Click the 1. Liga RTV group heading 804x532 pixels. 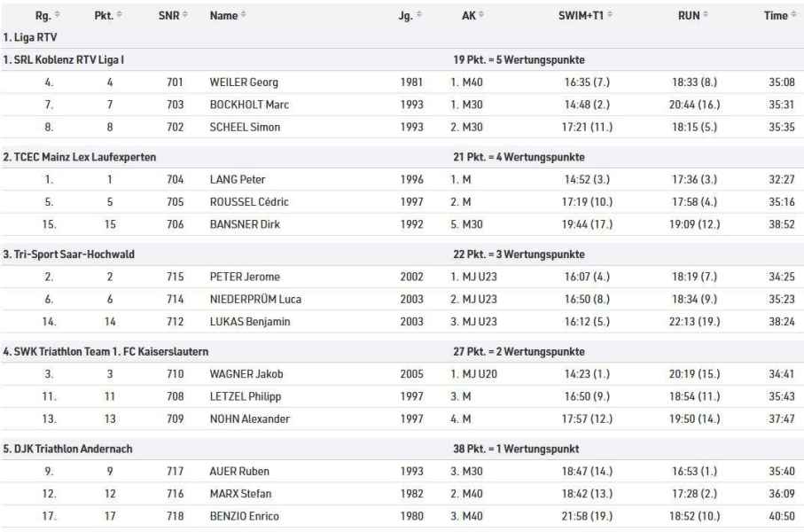coord(30,37)
